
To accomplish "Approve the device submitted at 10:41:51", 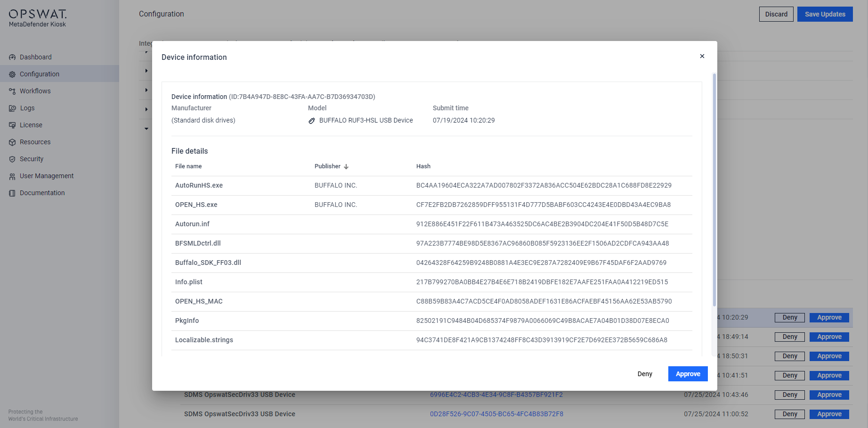I will click(829, 376).
